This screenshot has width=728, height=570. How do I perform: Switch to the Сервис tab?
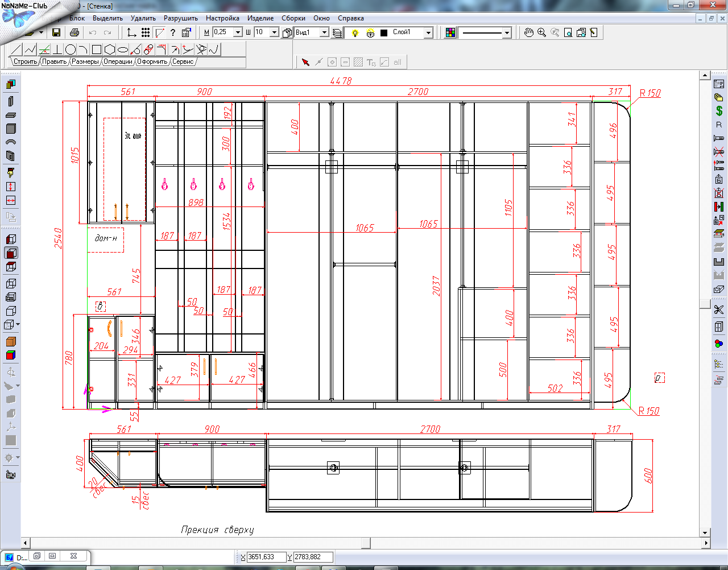point(183,61)
